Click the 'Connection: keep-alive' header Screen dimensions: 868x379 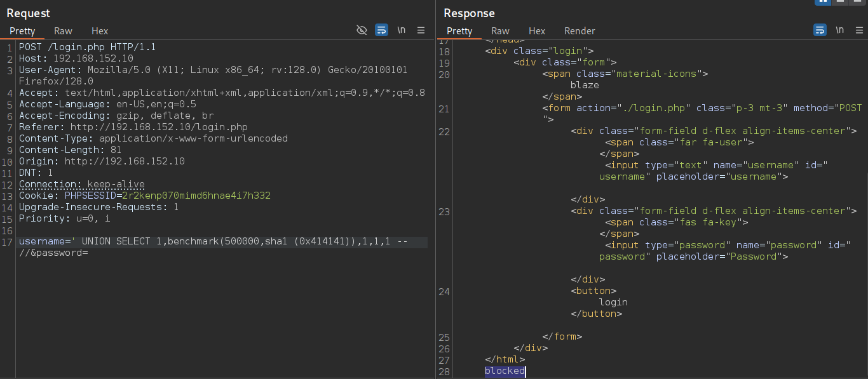point(82,184)
